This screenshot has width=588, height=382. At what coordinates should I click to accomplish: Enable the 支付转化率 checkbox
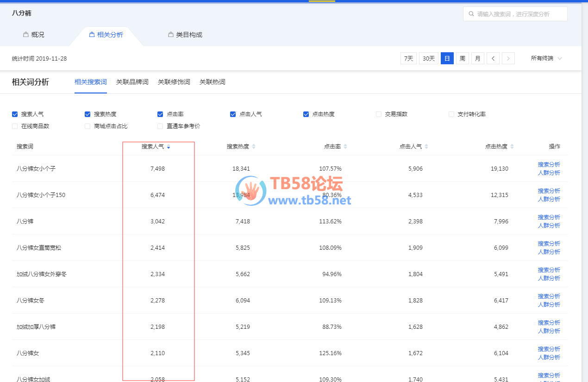(451, 114)
